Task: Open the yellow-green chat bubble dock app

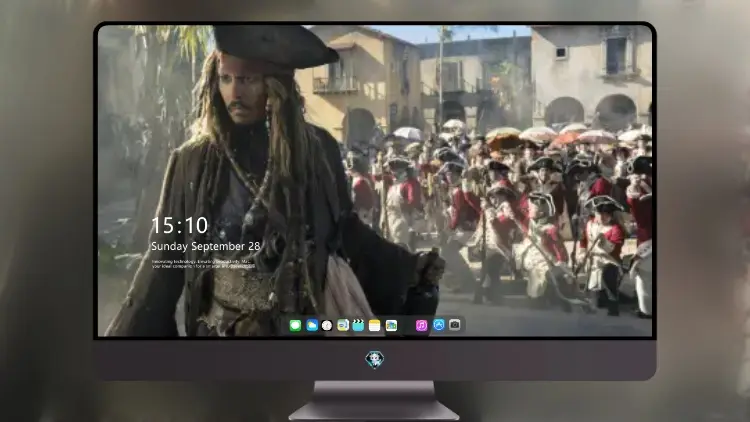Action: tap(343, 325)
